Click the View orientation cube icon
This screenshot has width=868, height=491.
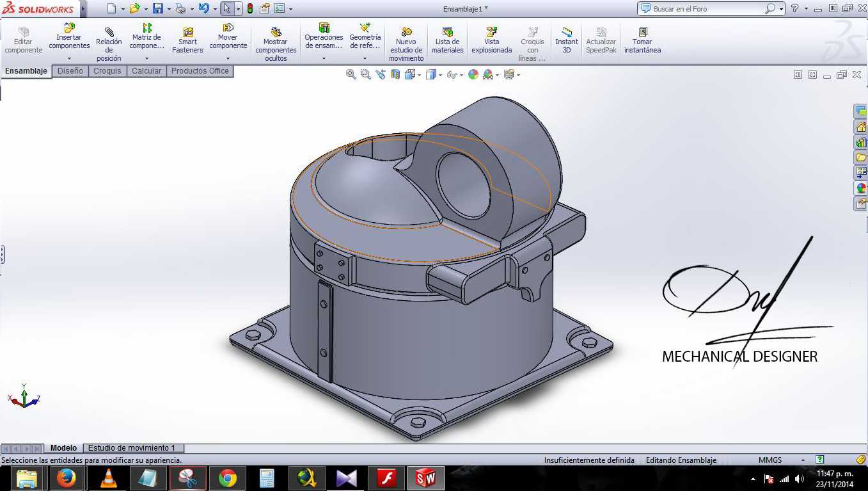(x=409, y=74)
